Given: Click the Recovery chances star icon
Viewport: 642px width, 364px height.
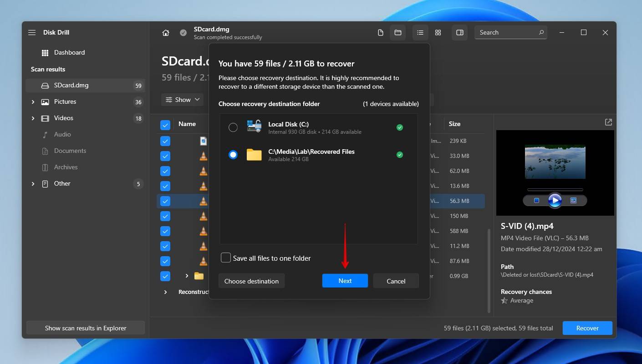Looking at the screenshot, I should (504, 301).
